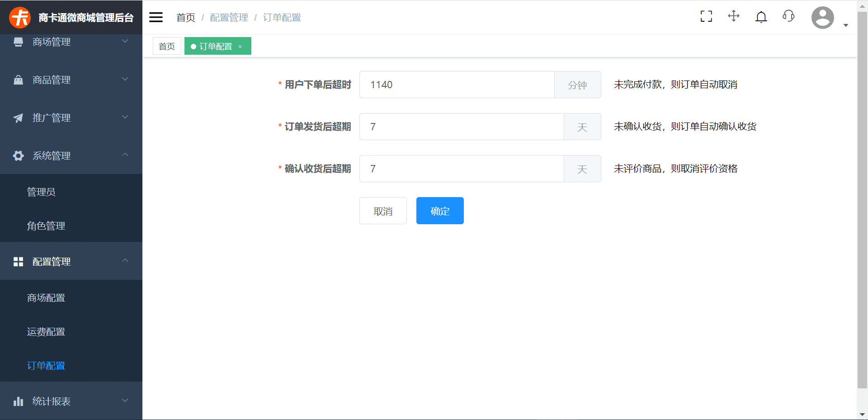Open 运费配置 in sidebar menu

[x=46, y=331]
